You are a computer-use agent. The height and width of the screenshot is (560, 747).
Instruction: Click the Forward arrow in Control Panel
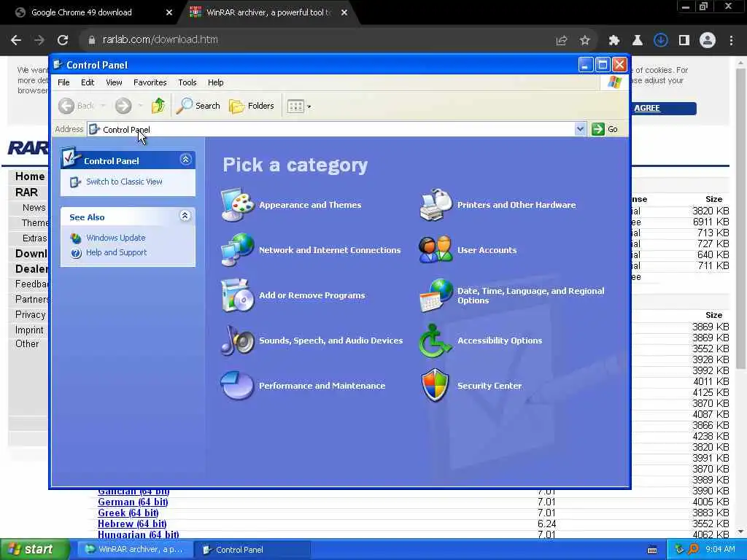click(123, 106)
